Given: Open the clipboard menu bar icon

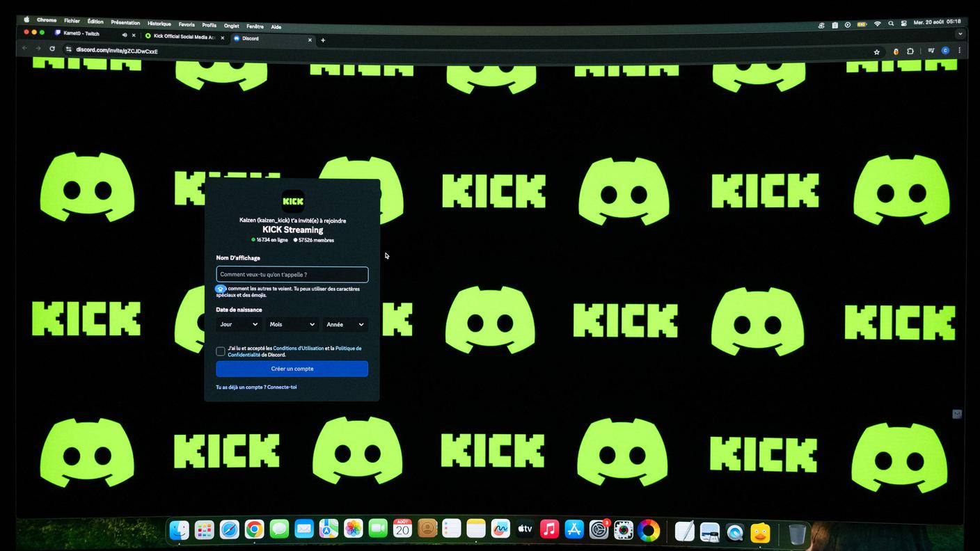Looking at the screenshot, I should pyautogui.click(x=835, y=25).
